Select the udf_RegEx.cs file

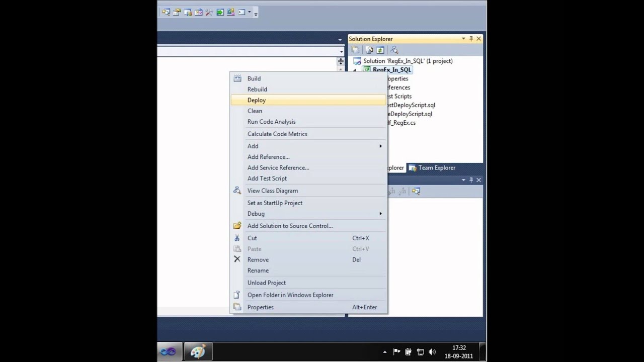click(401, 123)
